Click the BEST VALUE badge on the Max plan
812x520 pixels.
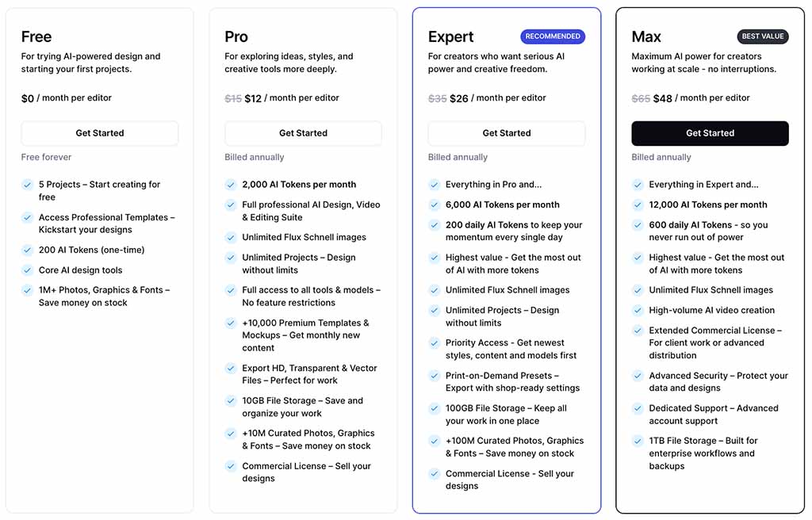pyautogui.click(x=763, y=36)
